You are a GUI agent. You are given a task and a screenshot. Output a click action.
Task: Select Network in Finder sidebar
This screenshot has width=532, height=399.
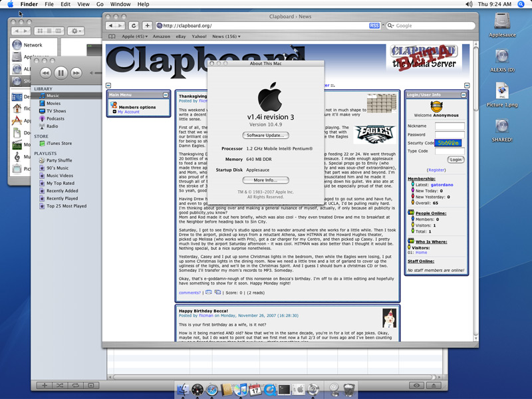click(33, 45)
